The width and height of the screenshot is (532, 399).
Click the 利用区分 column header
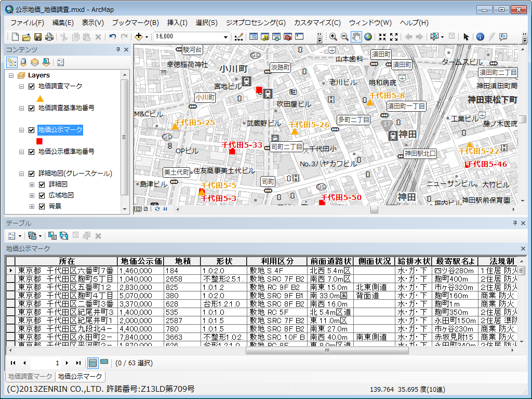coord(277,261)
